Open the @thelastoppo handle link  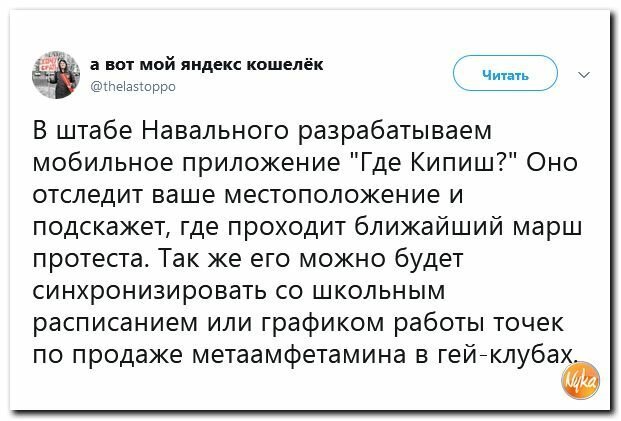pos(133,86)
